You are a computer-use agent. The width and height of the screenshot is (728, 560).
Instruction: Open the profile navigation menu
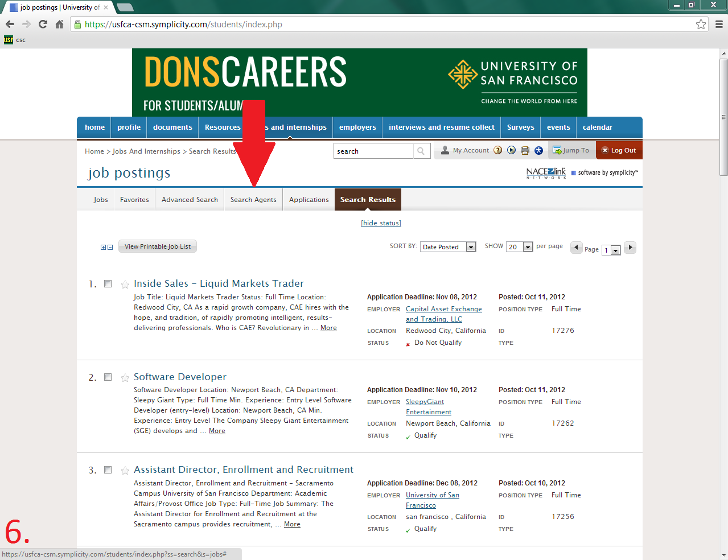click(129, 127)
